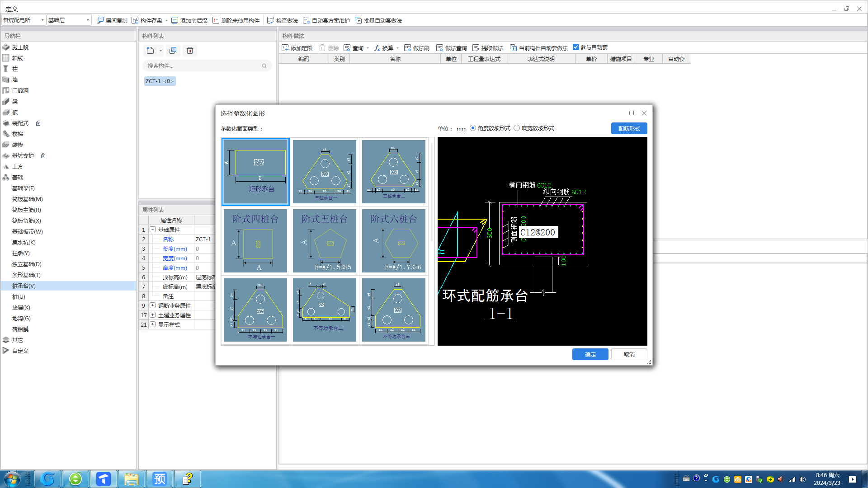Open the 查询 tool
Image resolution: width=868 pixels, height=488 pixels.
coord(354,48)
